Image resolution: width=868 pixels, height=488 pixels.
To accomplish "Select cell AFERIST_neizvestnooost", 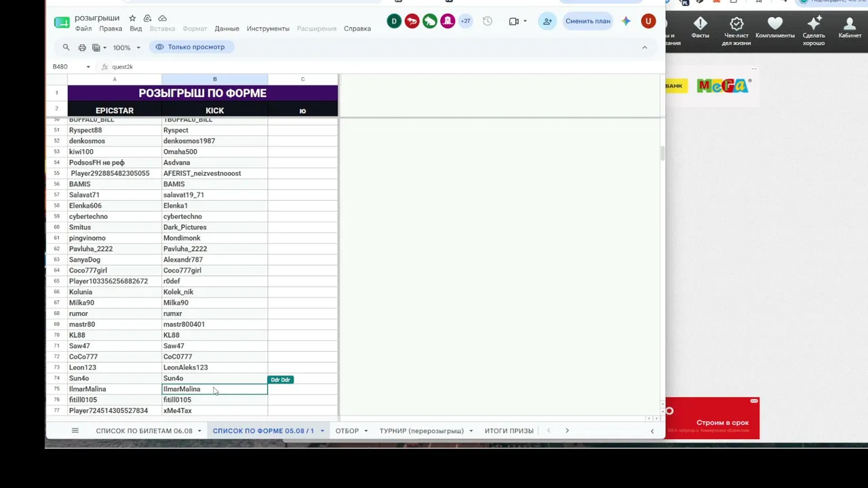I will (215, 174).
